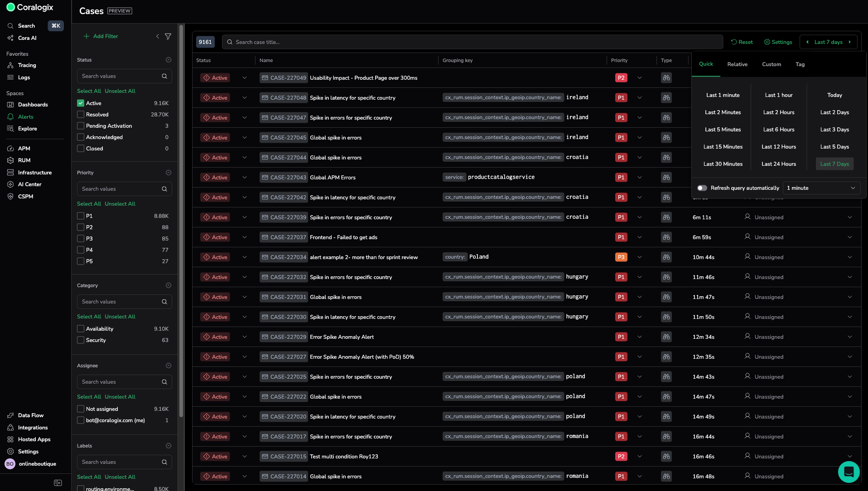Switch to the Custom tab
868x491 pixels.
click(x=771, y=64)
